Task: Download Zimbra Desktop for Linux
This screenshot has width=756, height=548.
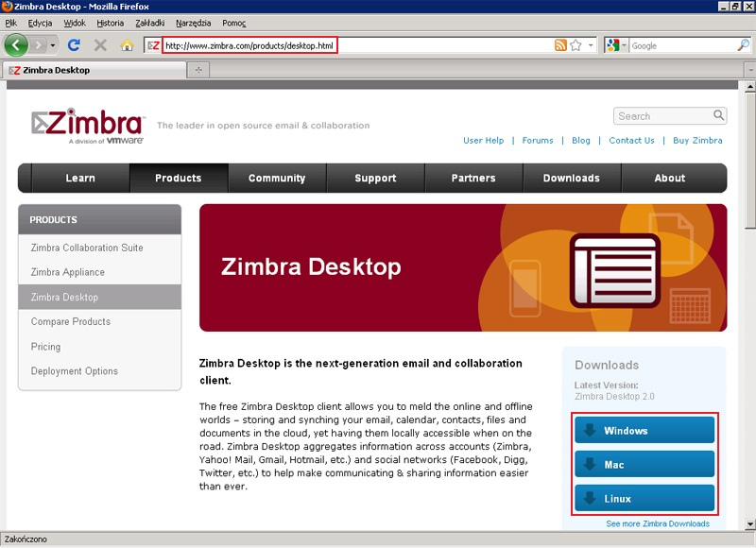Action: pyautogui.click(x=644, y=498)
